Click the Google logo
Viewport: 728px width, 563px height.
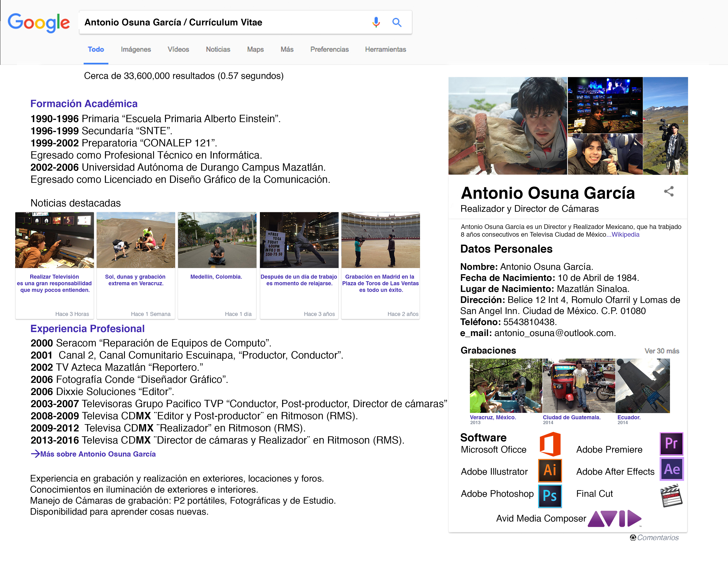pyautogui.click(x=39, y=23)
